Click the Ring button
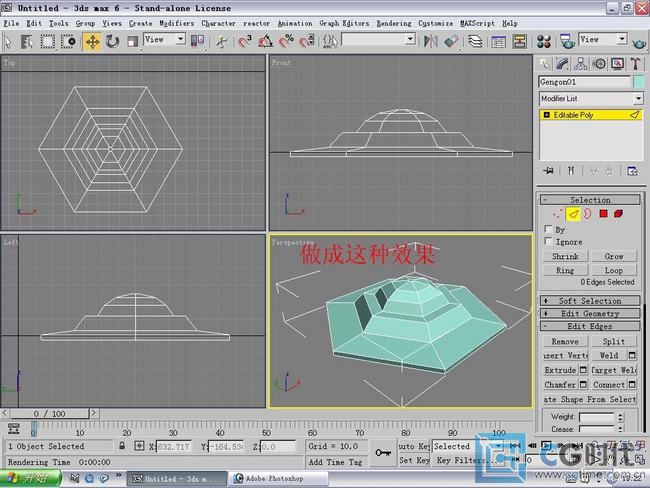The width and height of the screenshot is (650, 488). (565, 270)
